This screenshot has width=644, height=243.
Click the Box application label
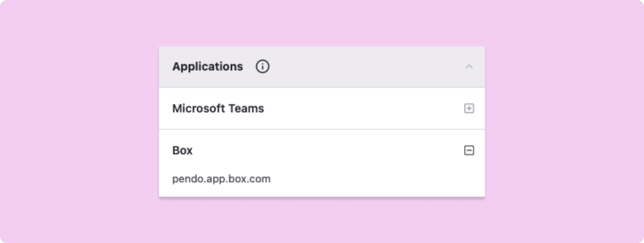182,150
